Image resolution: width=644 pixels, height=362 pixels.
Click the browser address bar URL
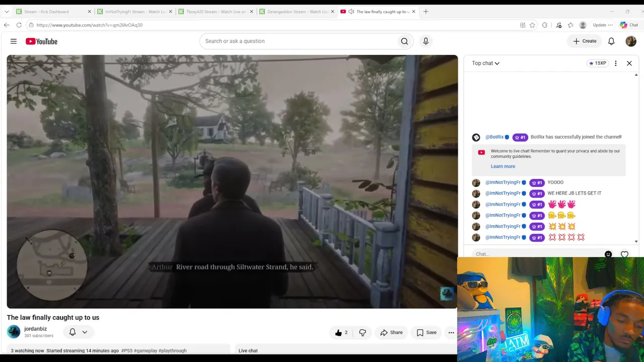(90, 25)
